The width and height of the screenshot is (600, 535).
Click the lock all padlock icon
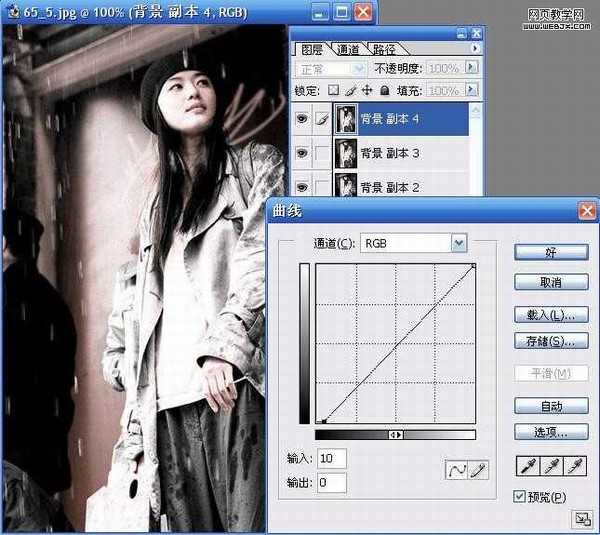[383, 90]
